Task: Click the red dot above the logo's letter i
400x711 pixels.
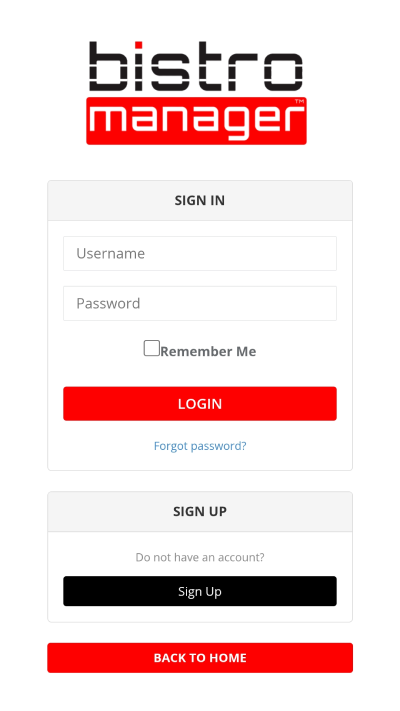Action: [x=139, y=45]
